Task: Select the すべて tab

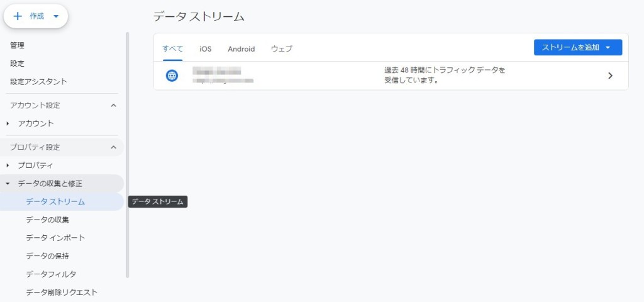Action: (172, 48)
